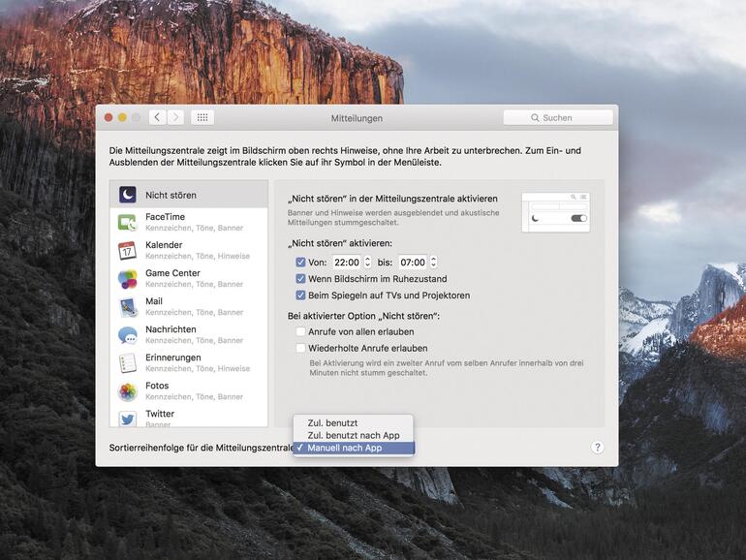This screenshot has width=746, height=560.
Task: Open the Nachrichten speech bubble icon
Action: click(128, 335)
